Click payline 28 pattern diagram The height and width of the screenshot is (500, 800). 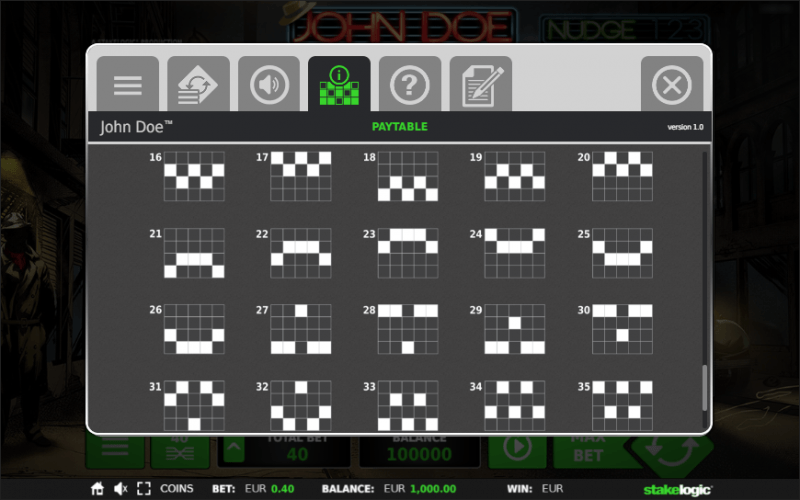click(x=408, y=329)
